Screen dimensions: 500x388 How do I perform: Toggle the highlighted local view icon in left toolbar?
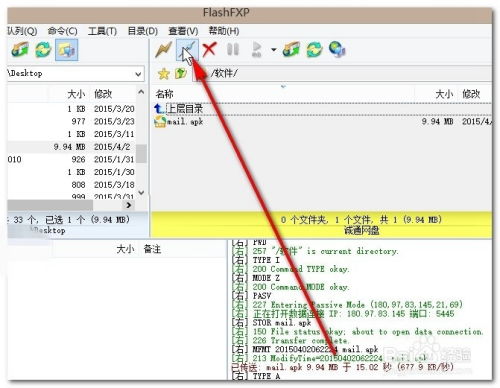pyautogui.click(x=67, y=50)
